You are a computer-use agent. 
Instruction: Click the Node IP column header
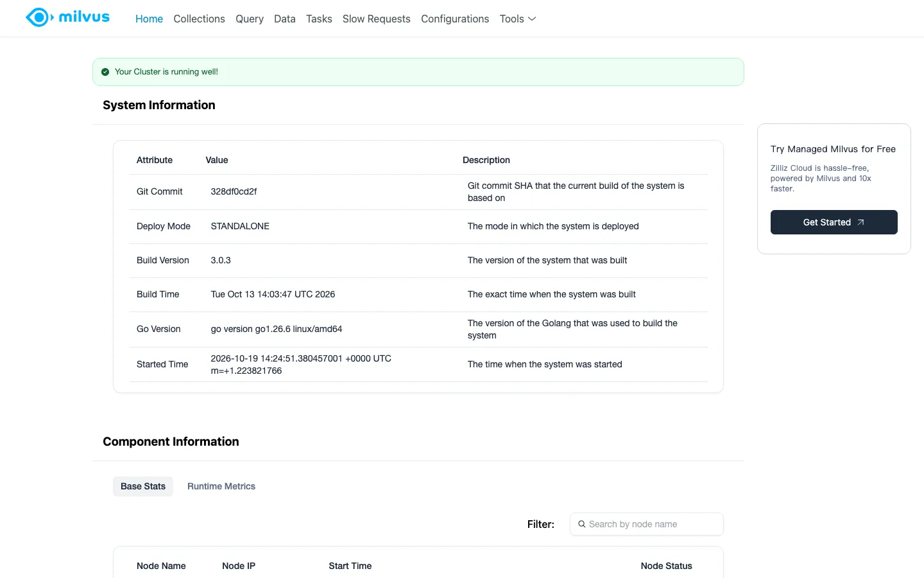[239, 566]
